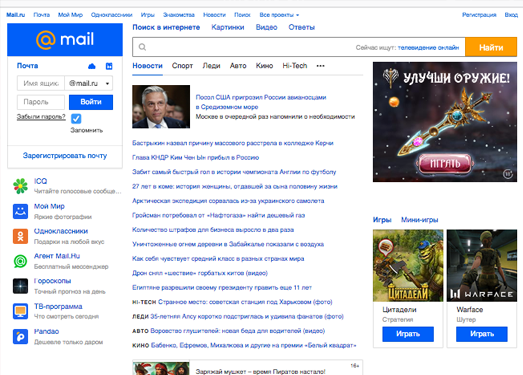This screenshot has width=523, height=375.
Task: Open the blue Pandao icon
Action: pyautogui.click(x=20, y=336)
